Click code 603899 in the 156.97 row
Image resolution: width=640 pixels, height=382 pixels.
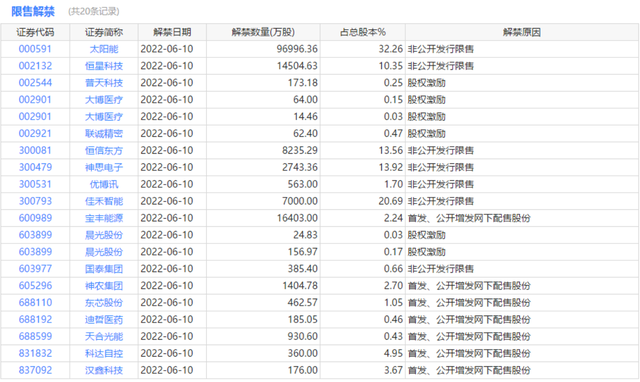click(35, 252)
